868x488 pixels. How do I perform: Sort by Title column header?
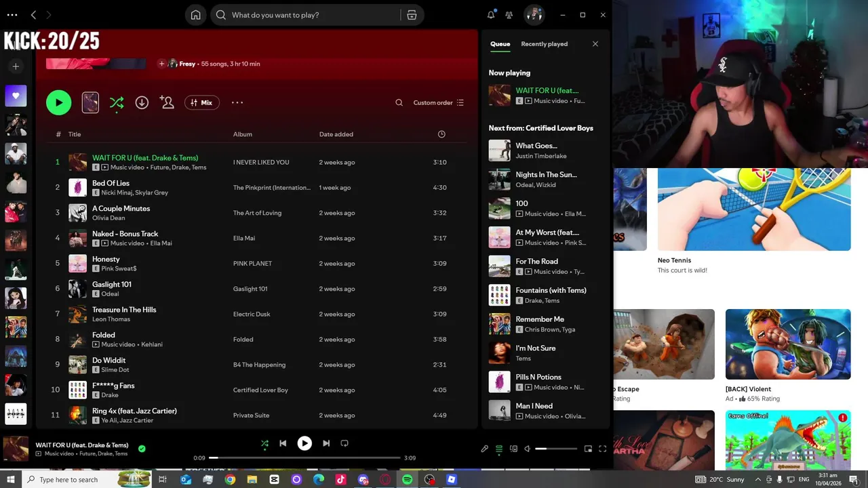point(75,134)
